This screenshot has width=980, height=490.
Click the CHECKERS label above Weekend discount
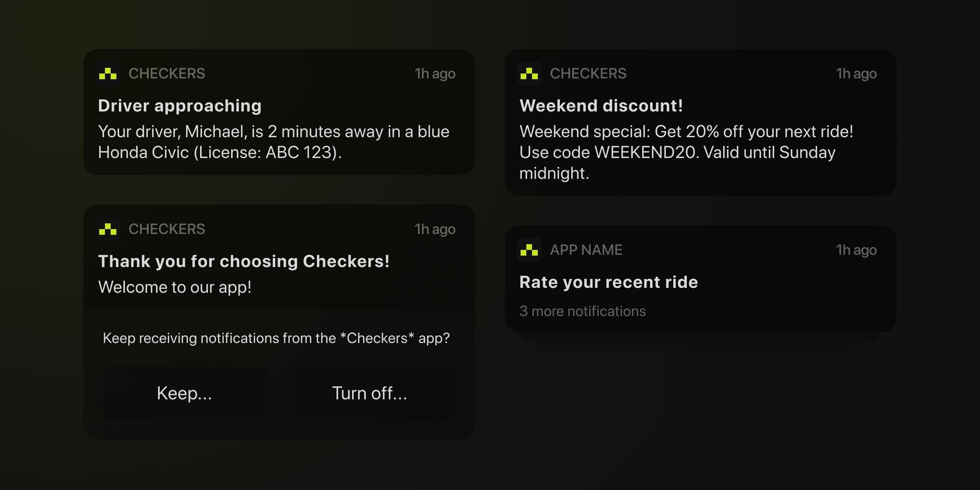(588, 73)
